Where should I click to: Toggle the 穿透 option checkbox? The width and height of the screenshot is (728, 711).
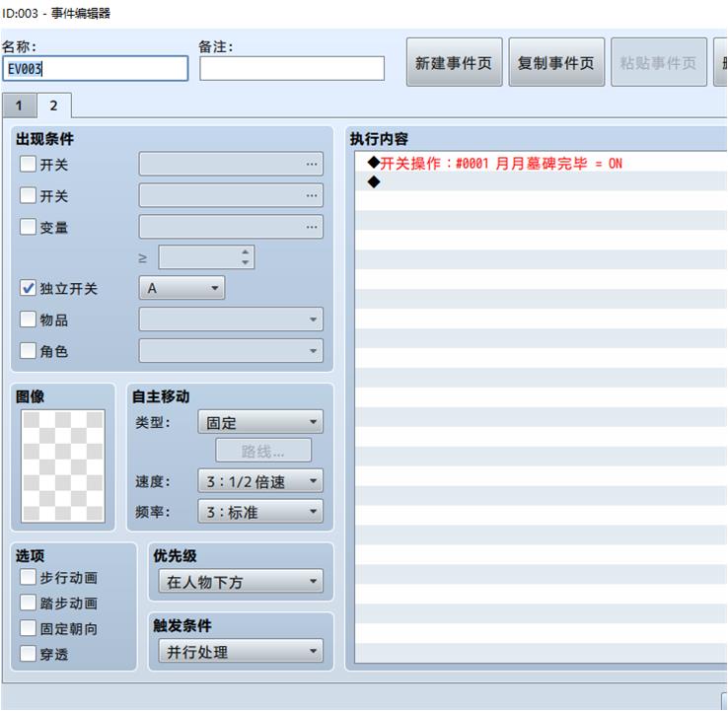(x=28, y=654)
